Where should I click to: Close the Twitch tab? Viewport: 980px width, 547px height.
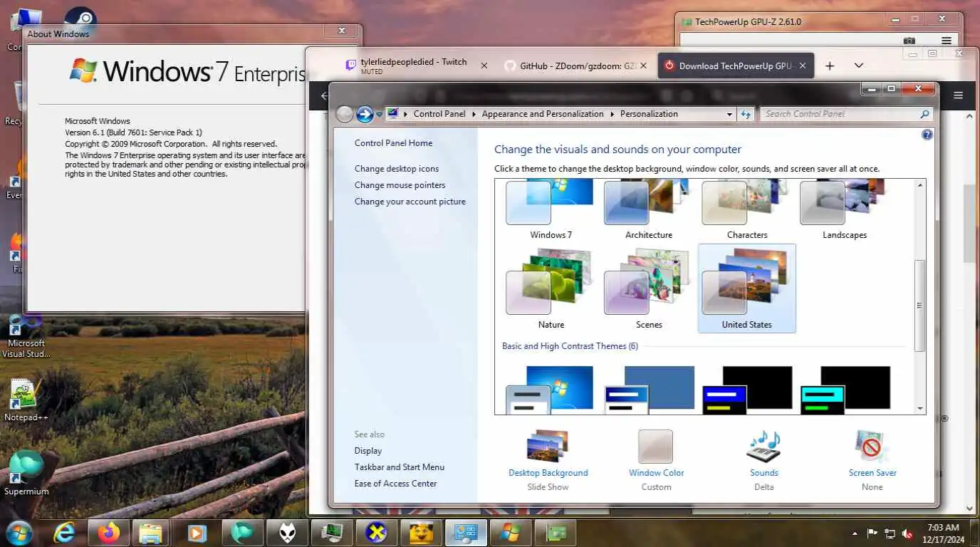[484, 66]
